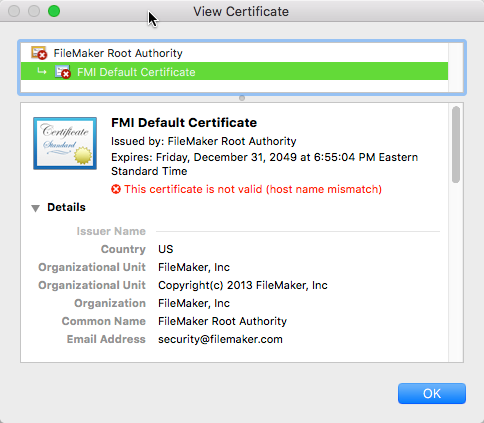Screen dimensions: 484x423
Task: Click the Details section label
Action: [66, 207]
